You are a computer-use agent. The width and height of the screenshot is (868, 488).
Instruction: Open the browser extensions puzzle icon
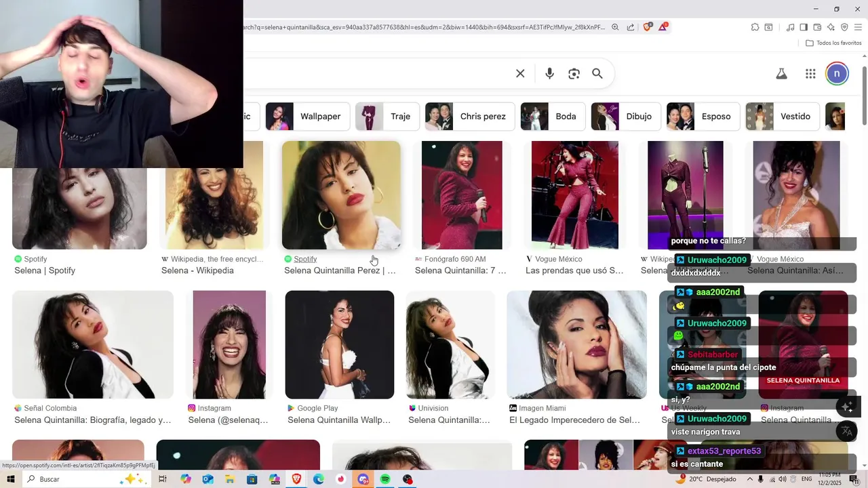click(x=755, y=27)
